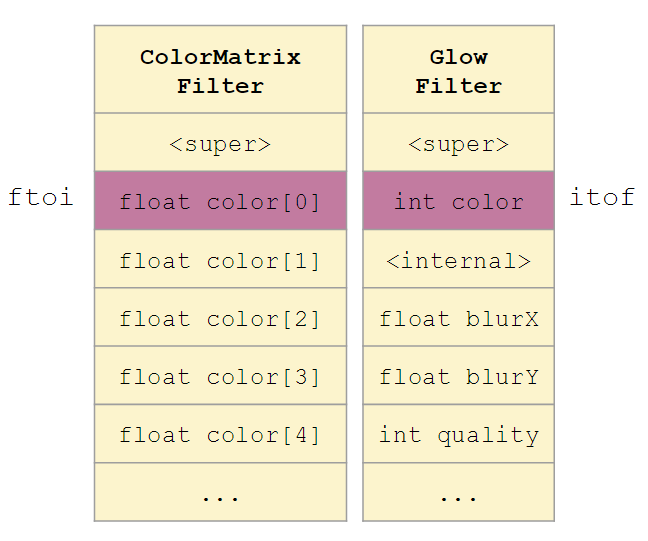The height and width of the screenshot is (541, 648).
Task: Select the float color[1] row
Action: (220, 260)
